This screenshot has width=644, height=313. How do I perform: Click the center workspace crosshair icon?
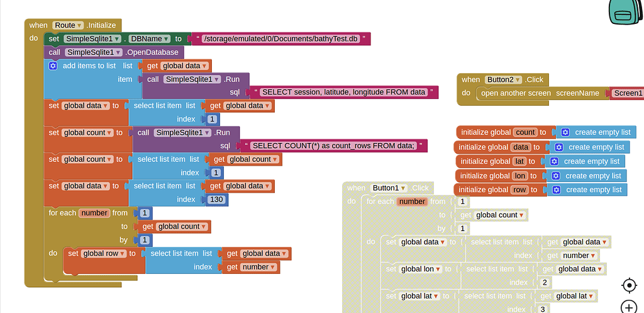tap(629, 285)
